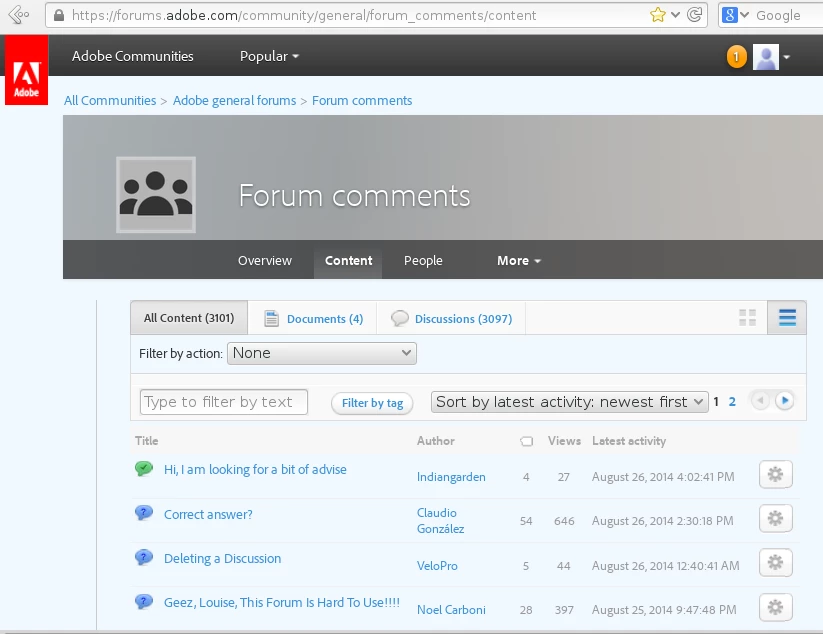View author Claudio González profile
The height and width of the screenshot is (634, 823).
[440, 521]
